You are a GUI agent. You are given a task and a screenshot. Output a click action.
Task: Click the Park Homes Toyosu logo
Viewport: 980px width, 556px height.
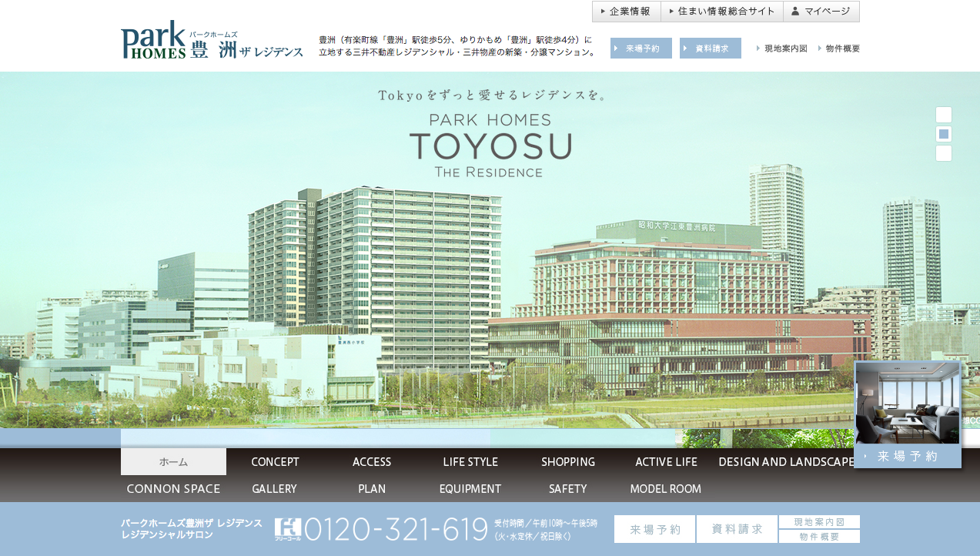pos(212,41)
